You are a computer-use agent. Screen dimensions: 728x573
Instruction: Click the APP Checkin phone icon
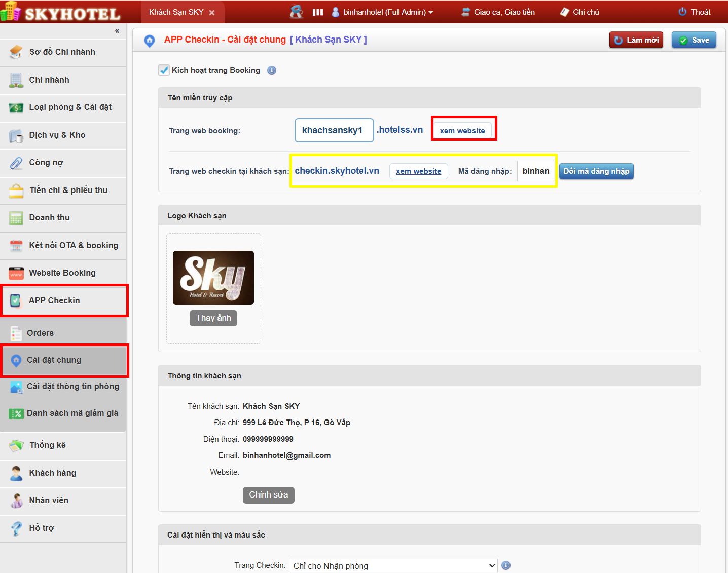pos(16,301)
